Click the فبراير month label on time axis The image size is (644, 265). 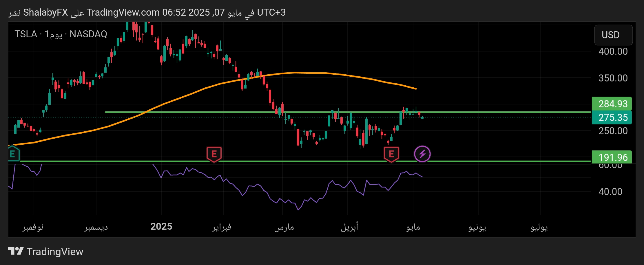(x=222, y=227)
